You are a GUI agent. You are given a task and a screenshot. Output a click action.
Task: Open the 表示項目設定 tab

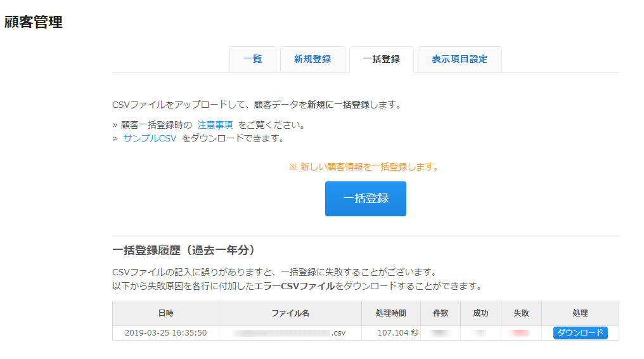pos(460,60)
